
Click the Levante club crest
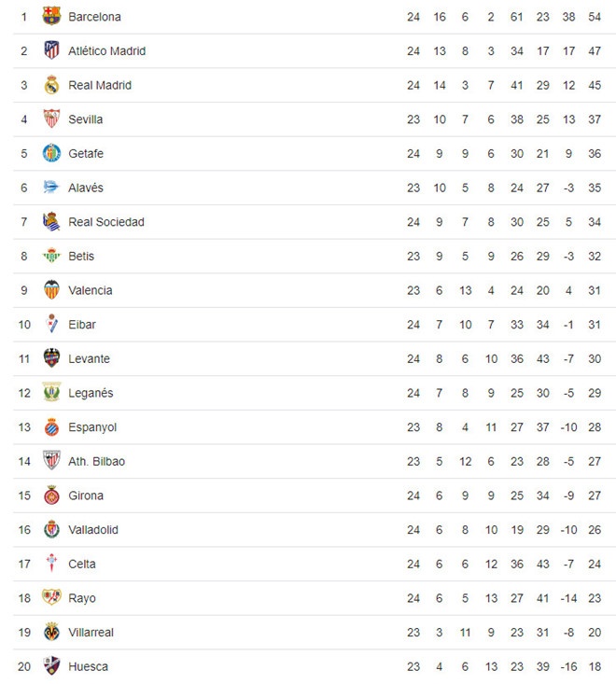51,358
